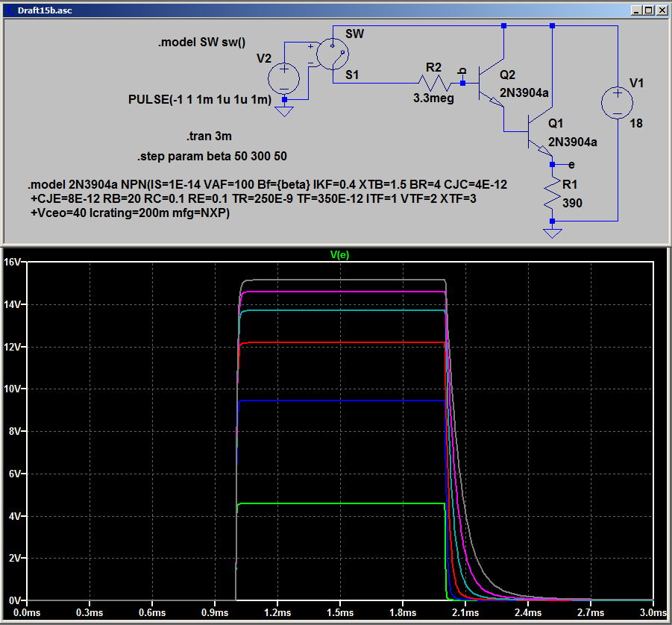This screenshot has width=672, height=625.
Task: Click the net label b
Action: [x=462, y=71]
